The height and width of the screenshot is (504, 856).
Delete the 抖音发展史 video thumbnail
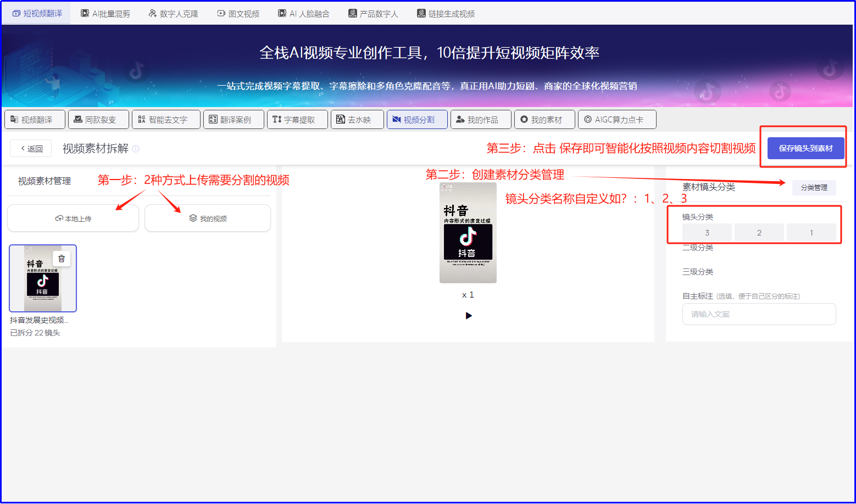point(62,258)
